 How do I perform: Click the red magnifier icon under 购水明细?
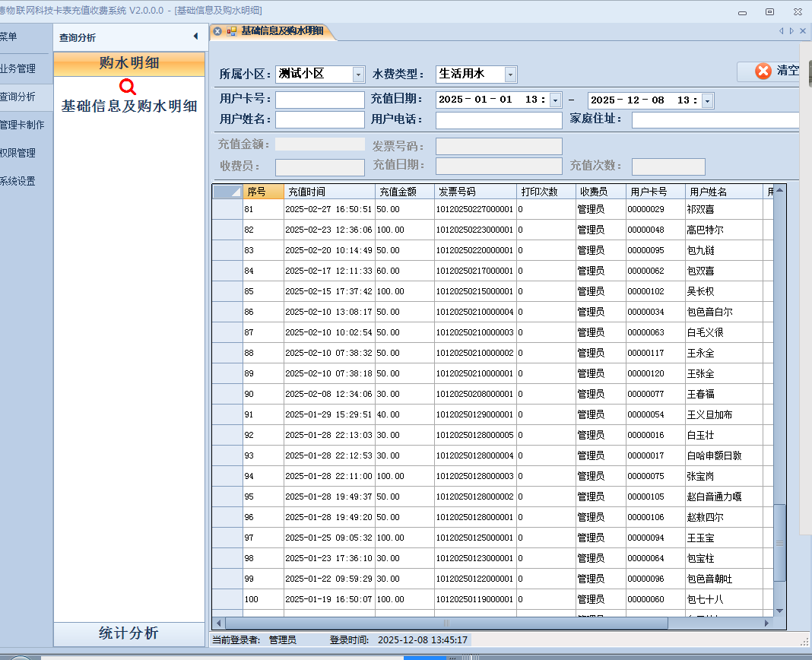(x=128, y=87)
